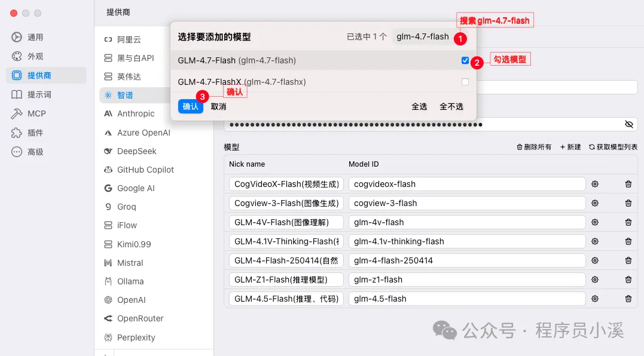Click the 取消 cancel button
Image resolution: width=644 pixels, height=356 pixels.
(x=218, y=106)
